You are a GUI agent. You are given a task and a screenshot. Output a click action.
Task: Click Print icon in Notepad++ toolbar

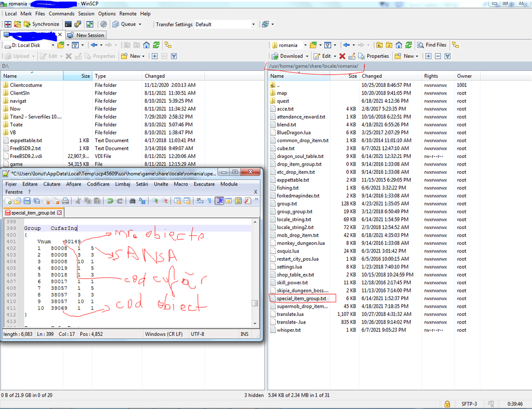[65, 201]
